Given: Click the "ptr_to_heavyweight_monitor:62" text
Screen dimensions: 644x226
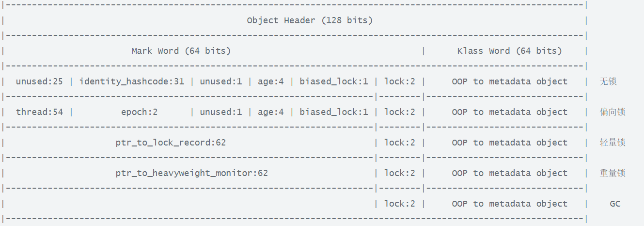Looking at the screenshot, I should 191,173.
